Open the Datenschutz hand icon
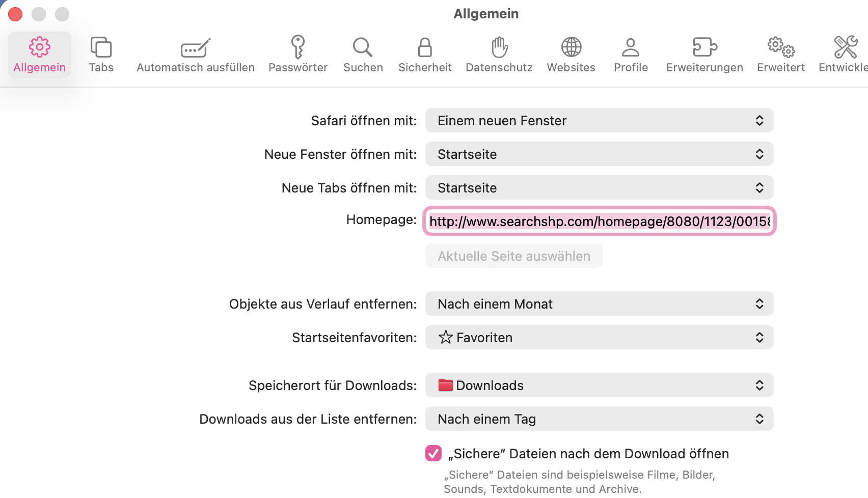Screen dimensions: 868x498 tap(499, 47)
